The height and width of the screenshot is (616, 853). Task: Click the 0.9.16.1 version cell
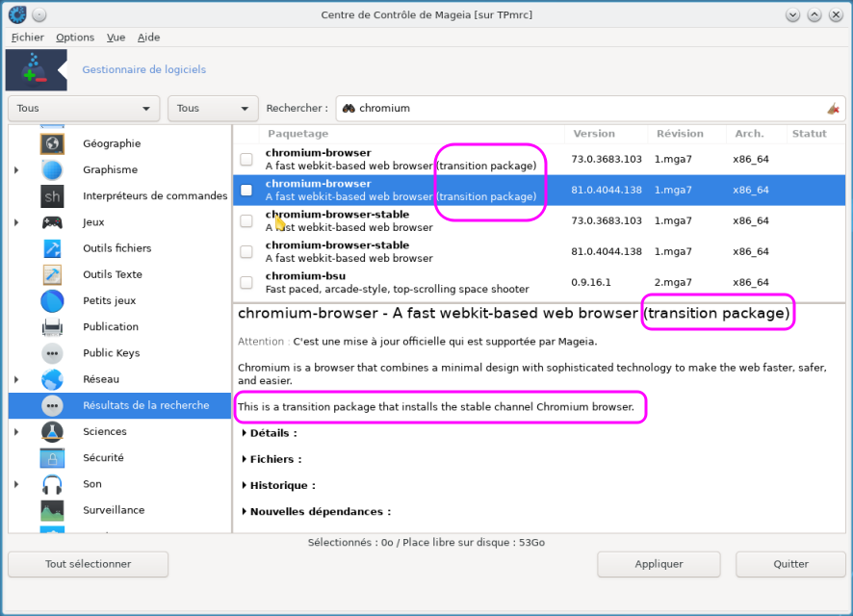click(591, 283)
